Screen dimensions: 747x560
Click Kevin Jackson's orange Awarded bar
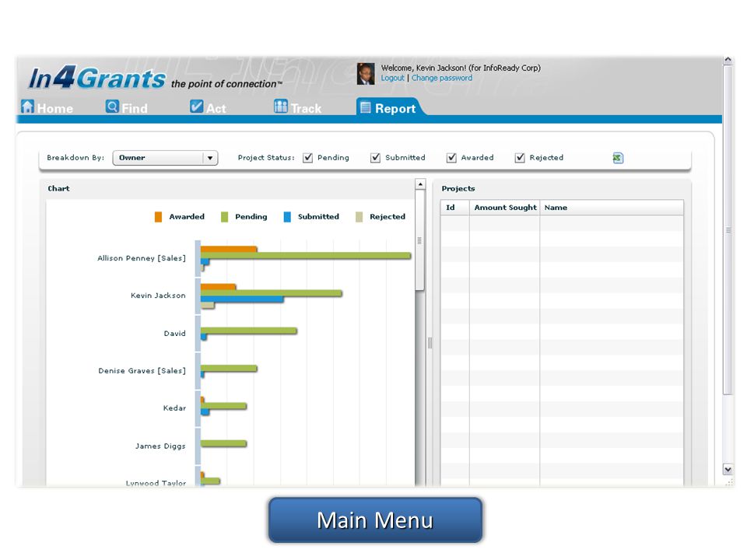click(218, 287)
